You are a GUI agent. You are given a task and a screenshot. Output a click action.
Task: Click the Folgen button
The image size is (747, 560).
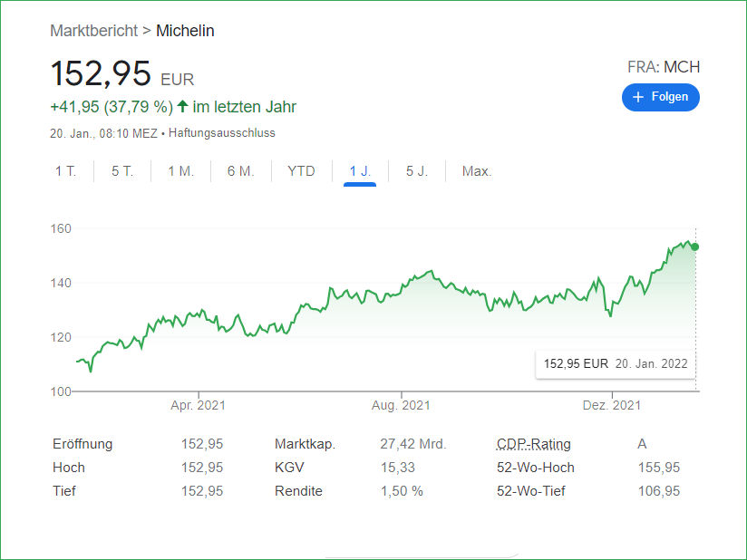click(x=660, y=97)
